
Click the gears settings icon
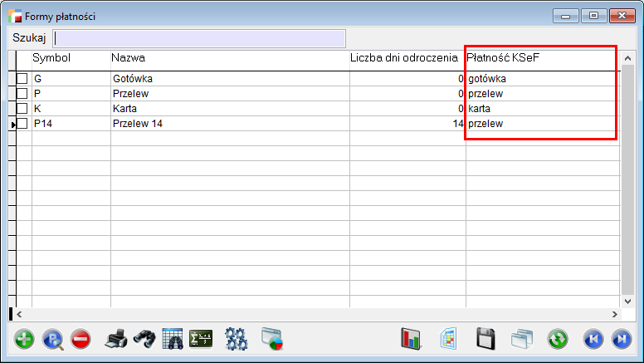click(x=237, y=338)
